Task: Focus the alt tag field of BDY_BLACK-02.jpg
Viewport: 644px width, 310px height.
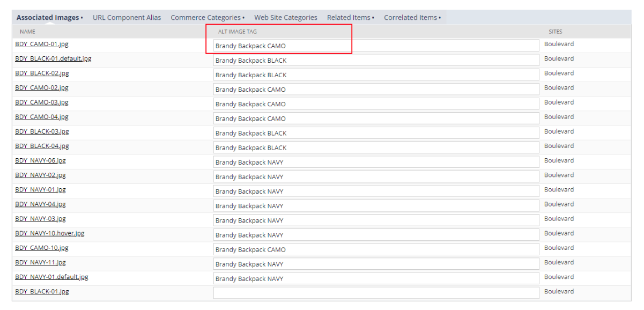Action: [375, 75]
